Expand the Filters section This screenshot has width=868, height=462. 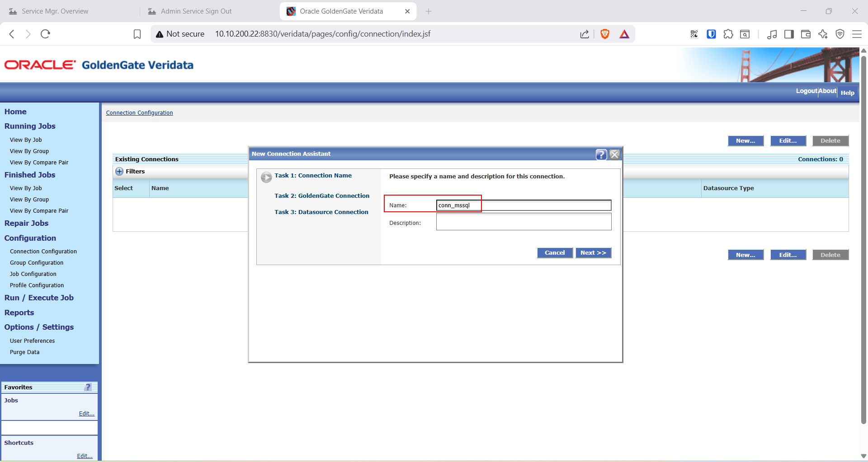click(119, 172)
